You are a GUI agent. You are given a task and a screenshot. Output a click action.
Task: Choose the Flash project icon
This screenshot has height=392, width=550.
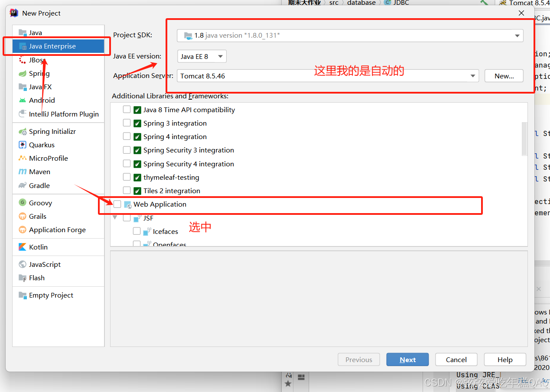[x=23, y=278]
